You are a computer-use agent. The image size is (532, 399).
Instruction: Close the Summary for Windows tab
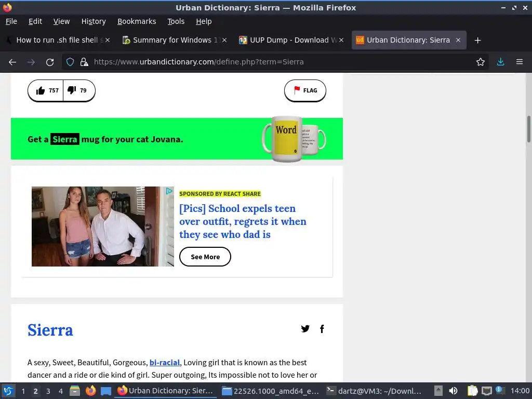[x=224, y=40]
